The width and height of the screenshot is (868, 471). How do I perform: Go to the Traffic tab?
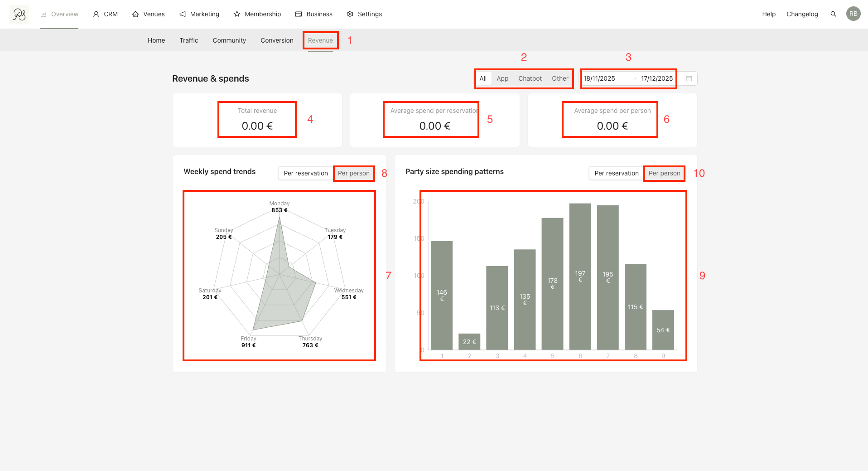(188, 40)
